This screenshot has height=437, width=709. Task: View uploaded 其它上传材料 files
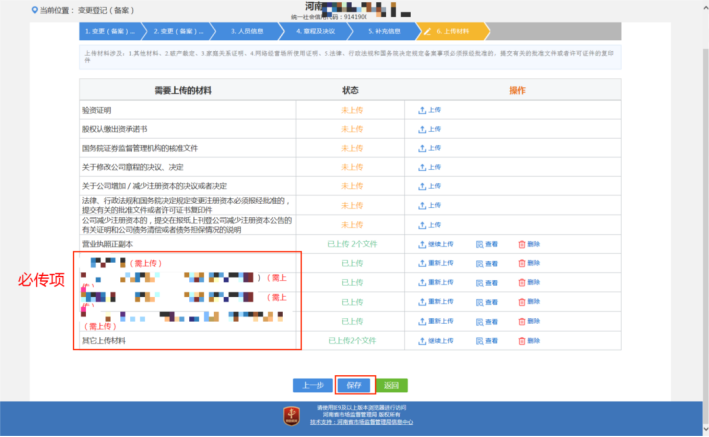tap(487, 341)
